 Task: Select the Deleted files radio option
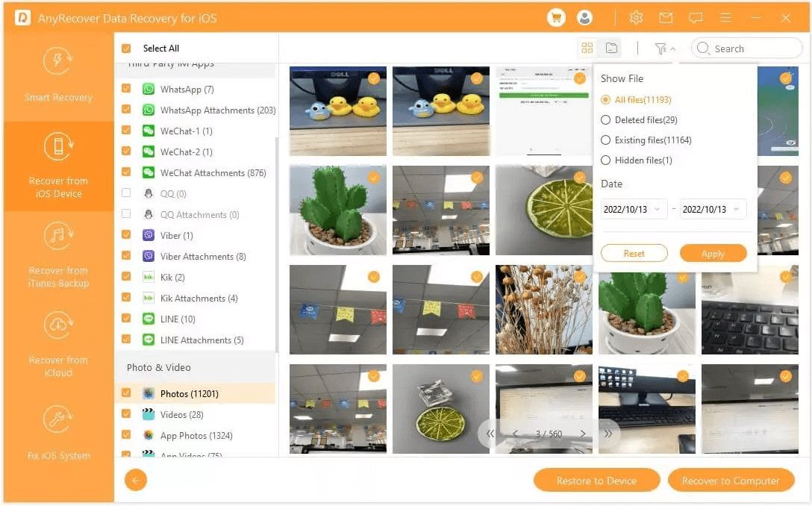pos(606,120)
